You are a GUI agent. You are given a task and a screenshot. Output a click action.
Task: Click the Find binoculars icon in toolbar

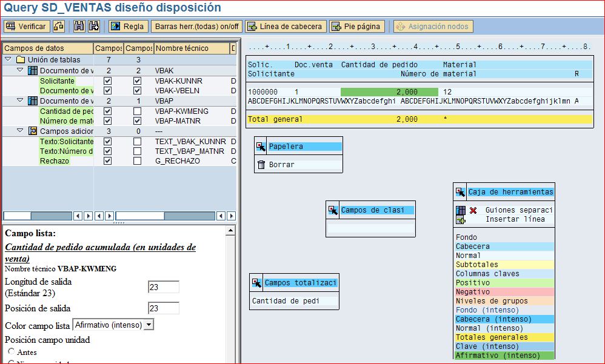pos(79,27)
